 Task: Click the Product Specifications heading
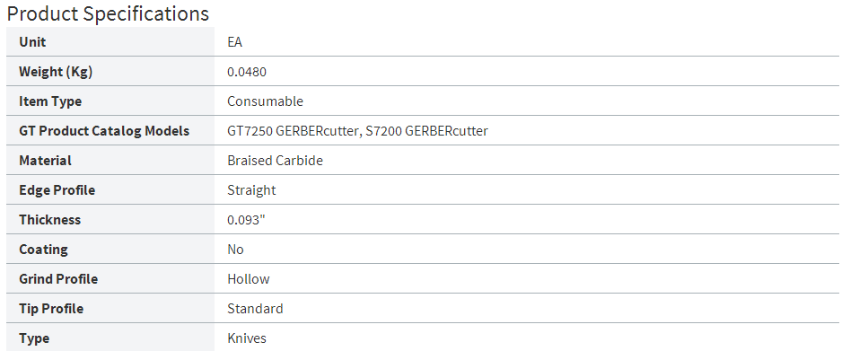108,13
